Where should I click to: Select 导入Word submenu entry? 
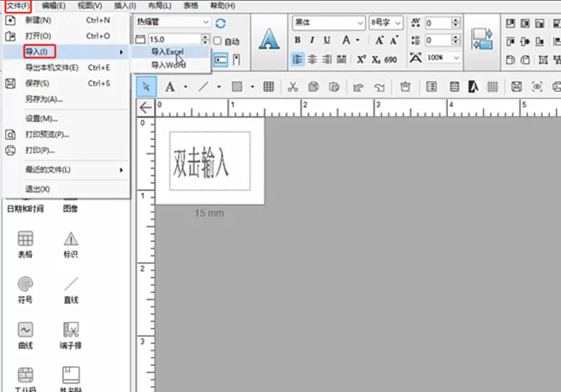[x=167, y=65]
